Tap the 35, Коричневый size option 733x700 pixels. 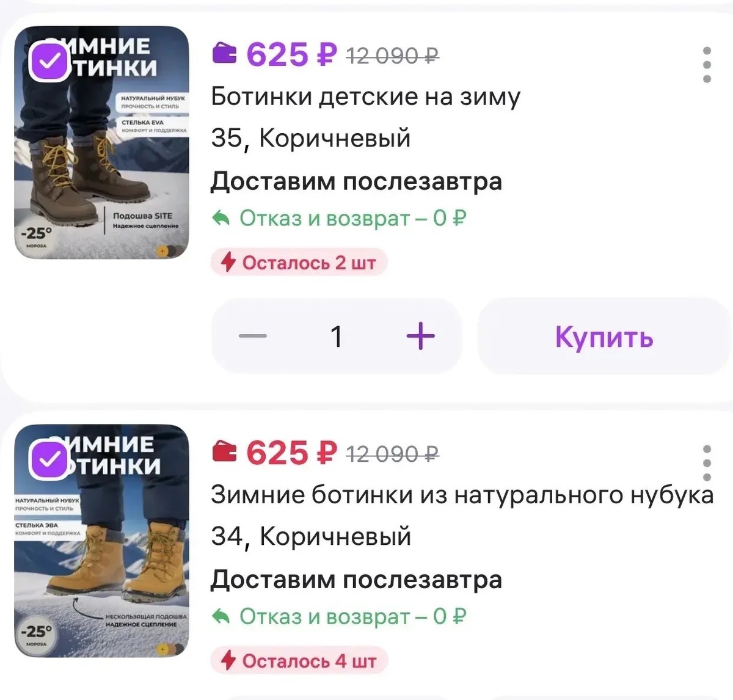pos(311,138)
